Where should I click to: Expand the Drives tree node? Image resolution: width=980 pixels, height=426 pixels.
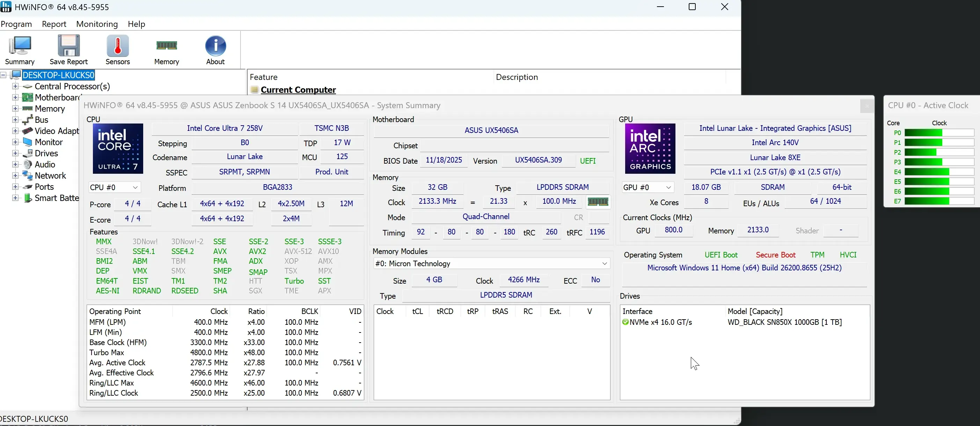tap(15, 154)
